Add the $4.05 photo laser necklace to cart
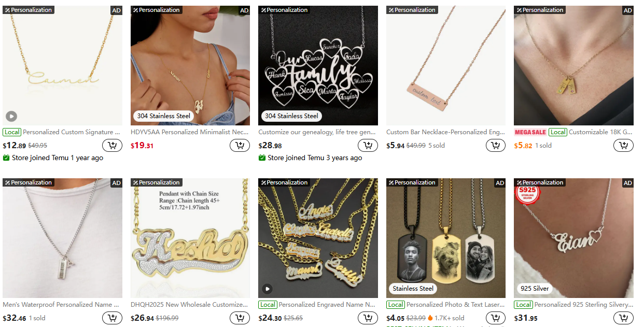 coord(496,318)
